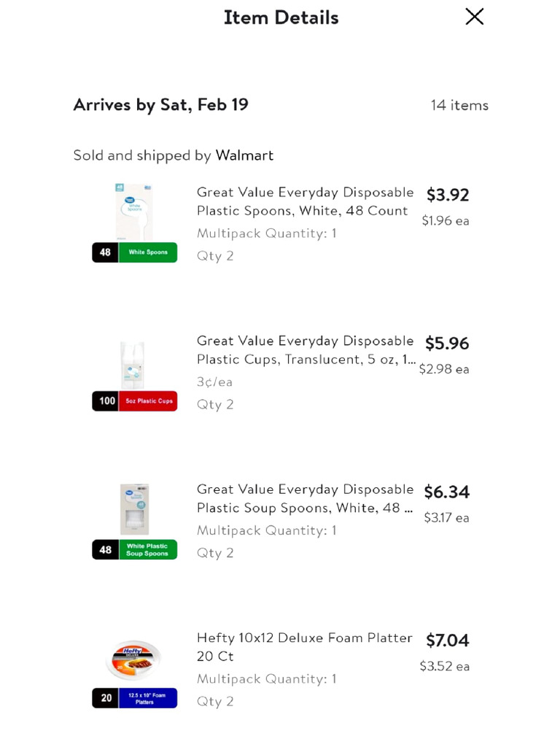This screenshot has width=560, height=747.
Task: Open the Plastic Cups product image
Action: coord(133,365)
